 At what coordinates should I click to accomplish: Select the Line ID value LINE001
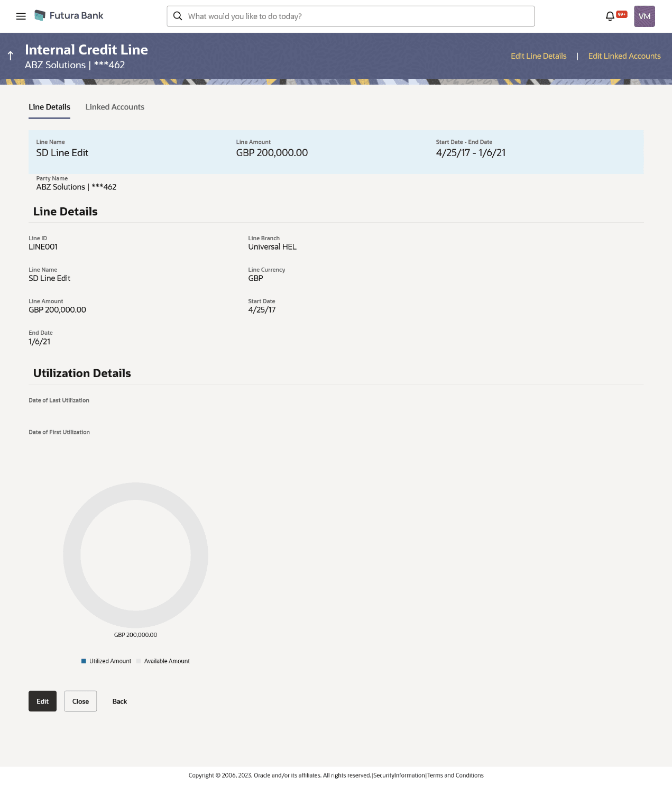[x=43, y=247]
